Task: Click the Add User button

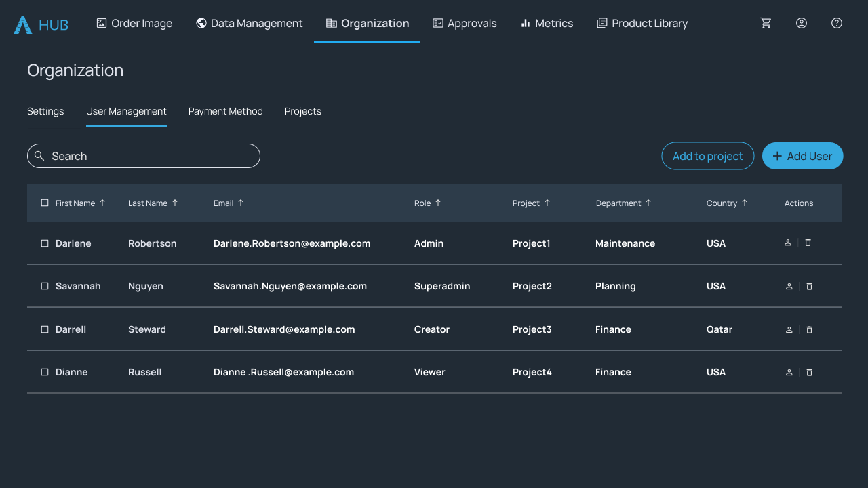Action: tap(802, 156)
